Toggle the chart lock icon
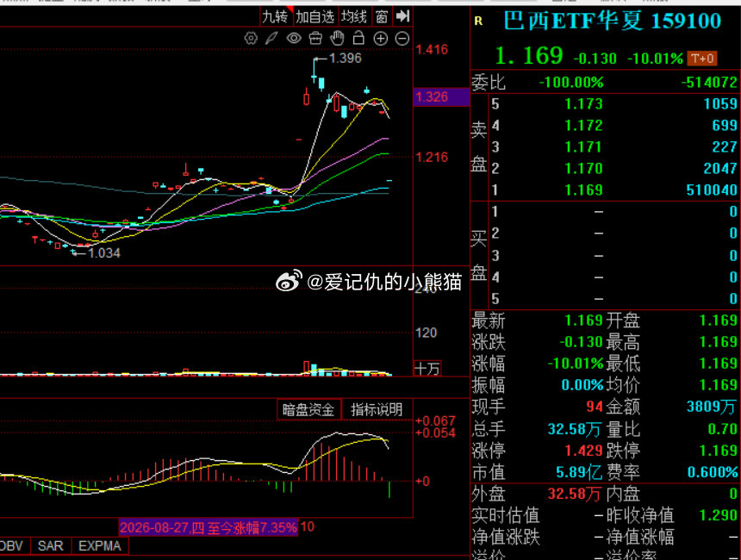741x560 pixels. 358,38
